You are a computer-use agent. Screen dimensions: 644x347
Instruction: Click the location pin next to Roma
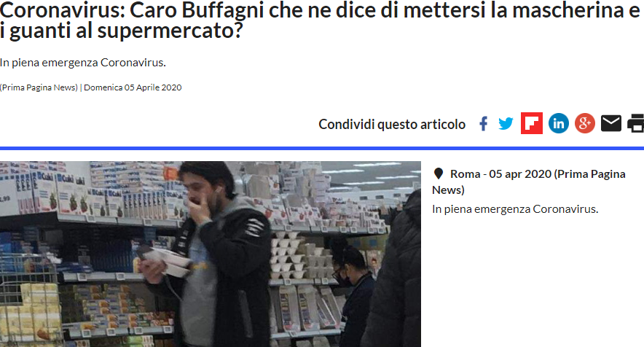coord(439,173)
